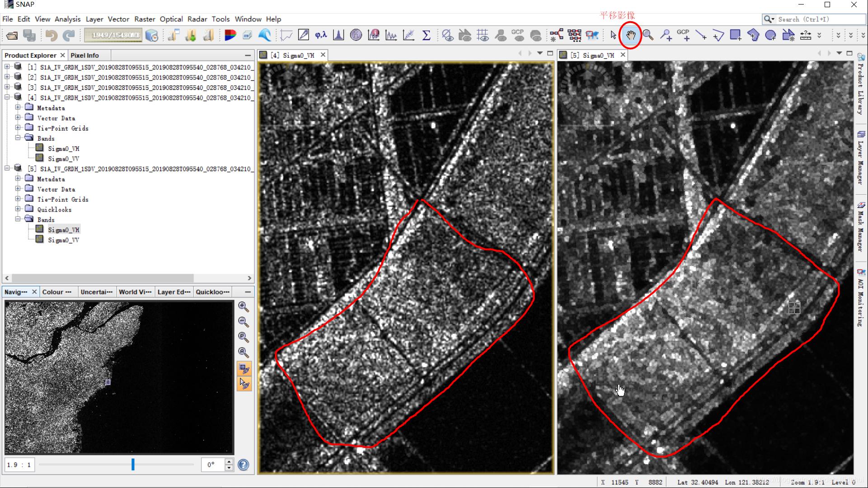868x488 pixels.
Task: Select the Draw Polygon tool
Action: [x=753, y=35]
